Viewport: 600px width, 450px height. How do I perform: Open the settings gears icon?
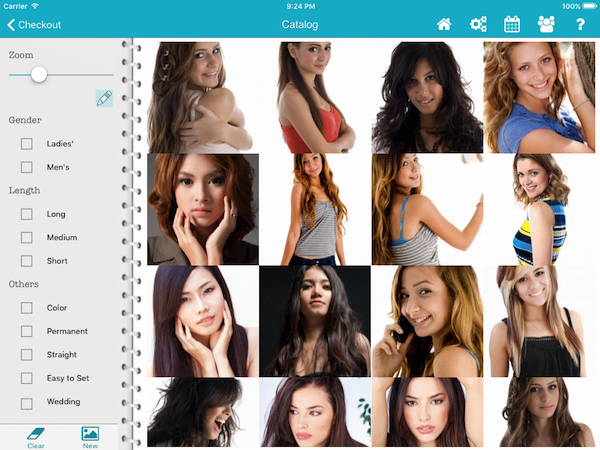click(478, 25)
